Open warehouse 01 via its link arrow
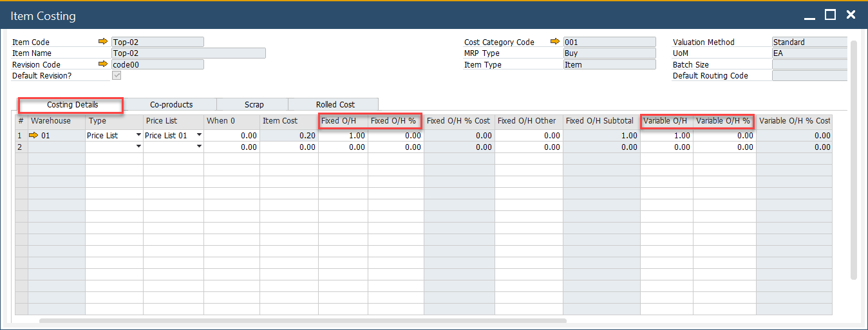 click(34, 136)
